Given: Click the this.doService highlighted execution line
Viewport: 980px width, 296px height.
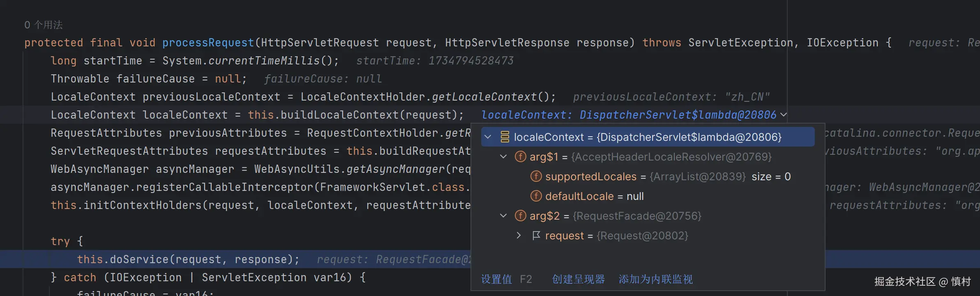Looking at the screenshot, I should click(x=188, y=259).
